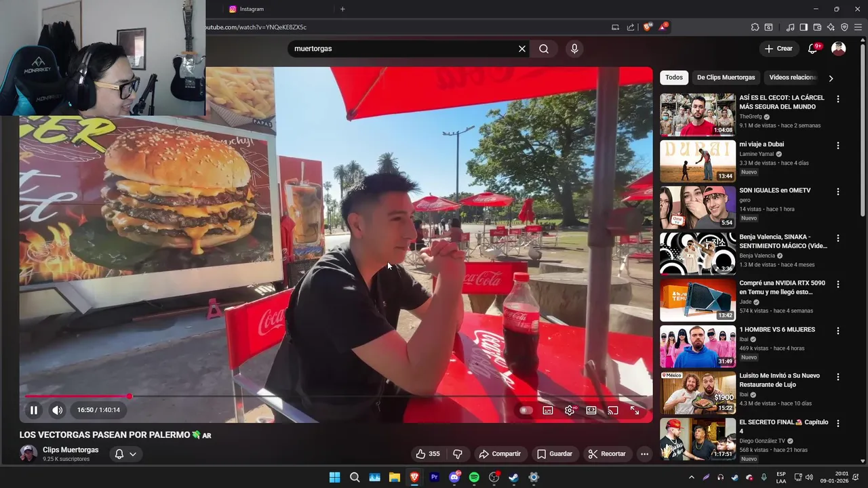The width and height of the screenshot is (868, 488).
Task: Share this page from address bar
Action: click(631, 27)
